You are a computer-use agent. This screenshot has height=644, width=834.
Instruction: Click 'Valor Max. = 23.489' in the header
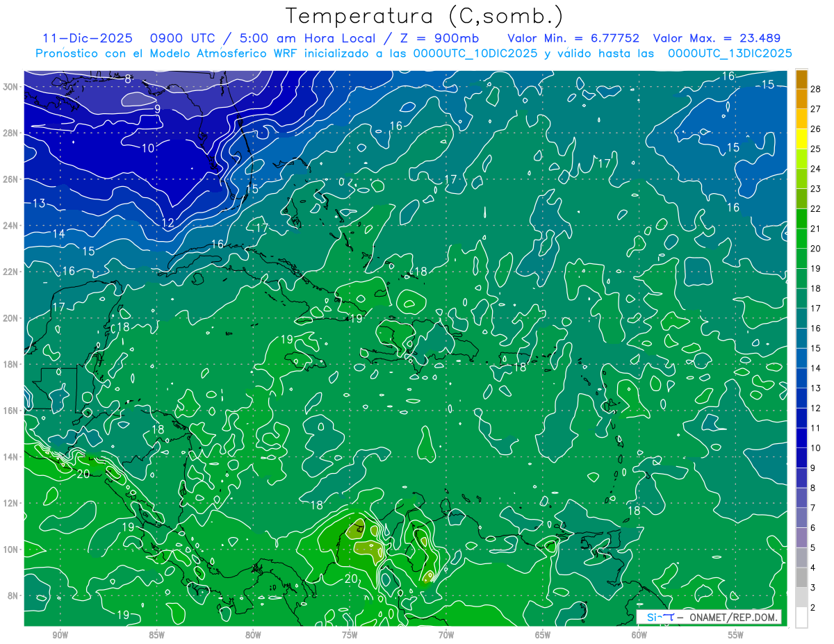[x=717, y=38]
